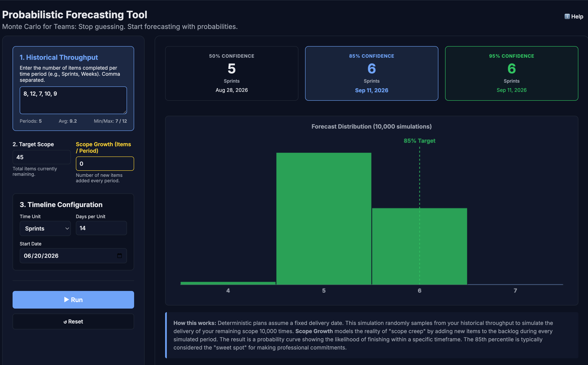This screenshot has height=365, width=588.
Task: Click the Target Scope field showing 45
Action: click(x=41, y=157)
